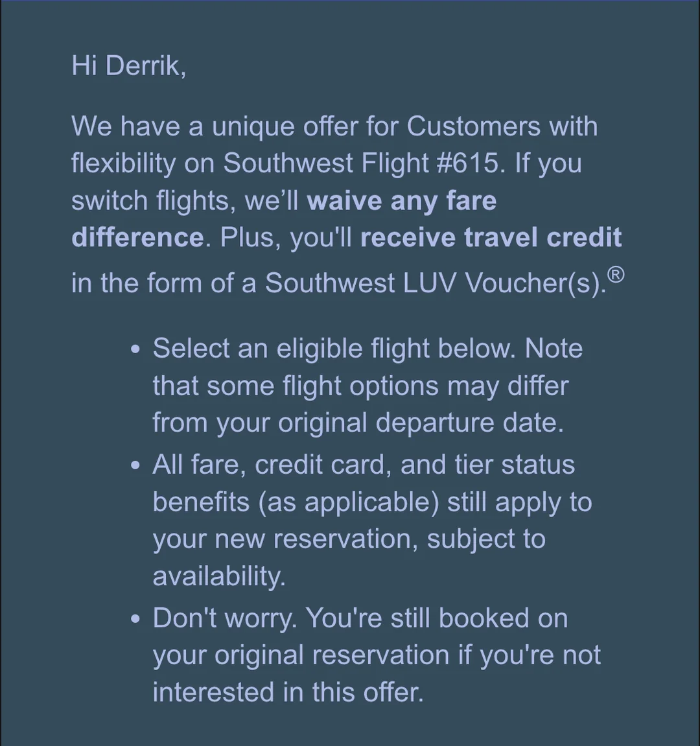Click 'benefits (as applicable) still apply to' line
Image resolution: width=700 pixels, height=746 pixels.
tap(371, 502)
